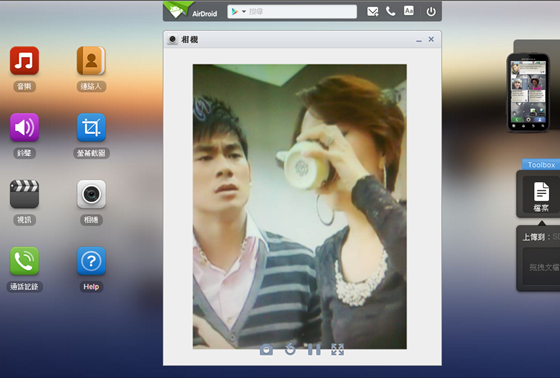Click the power sign-out icon
Image resolution: width=560 pixels, height=378 pixels.
point(431,12)
